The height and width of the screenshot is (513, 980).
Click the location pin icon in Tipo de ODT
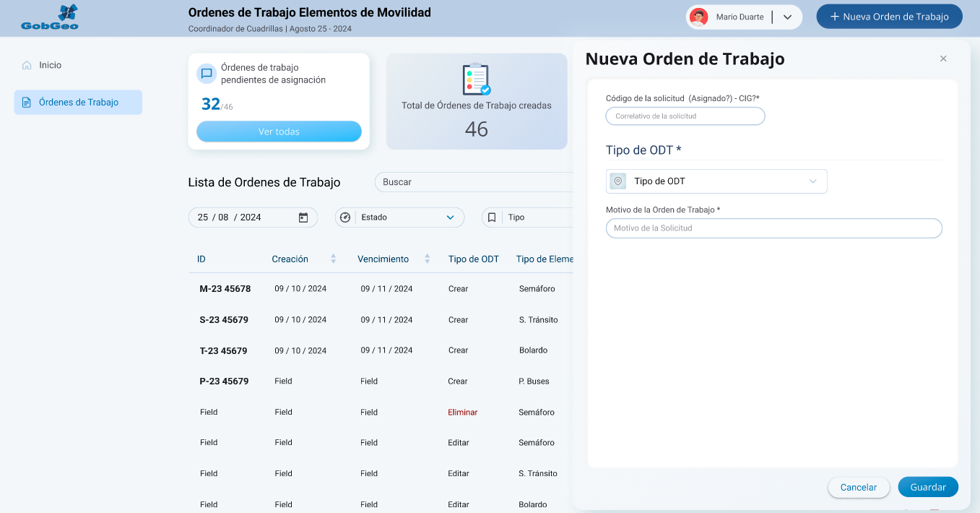point(617,181)
